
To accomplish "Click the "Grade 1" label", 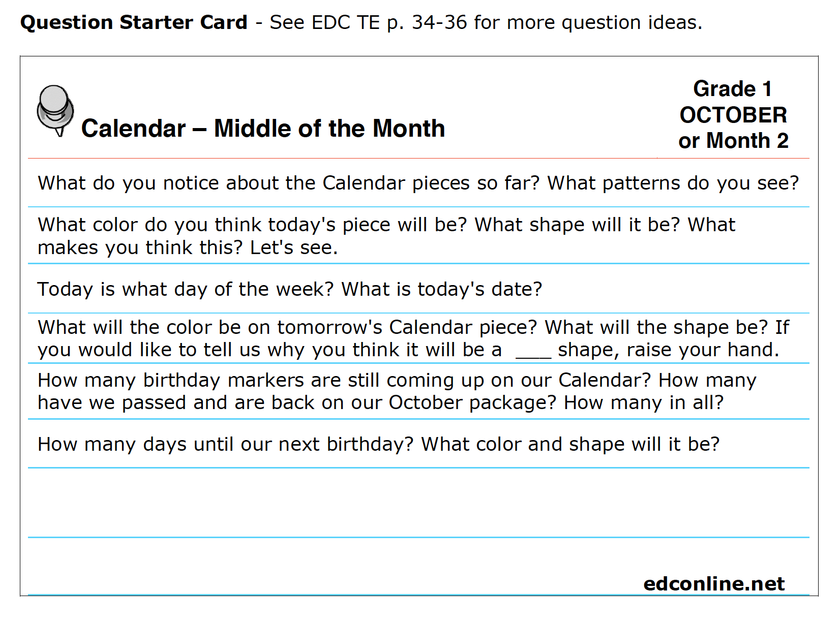I will 733,89.
